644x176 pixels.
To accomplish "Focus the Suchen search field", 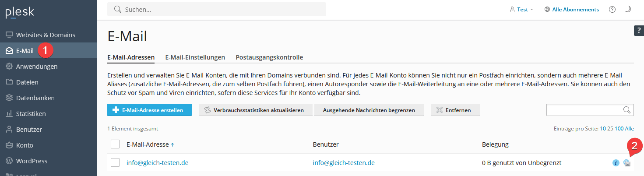I will point(219,9).
